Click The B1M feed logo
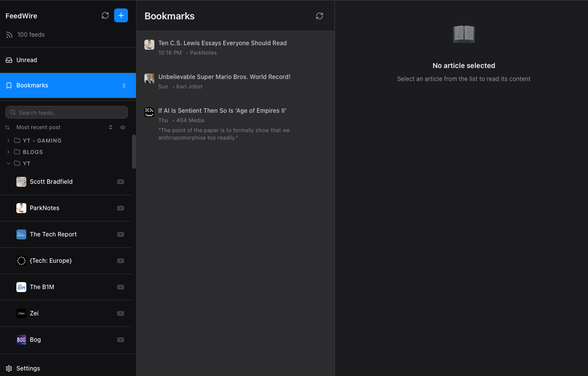 coord(21,287)
